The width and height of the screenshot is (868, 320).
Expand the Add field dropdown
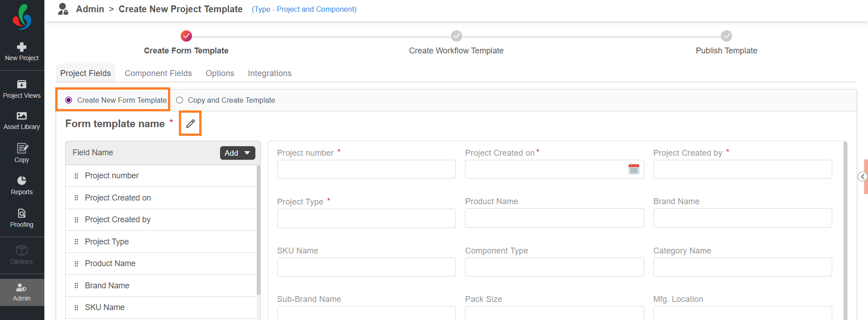[x=237, y=153]
